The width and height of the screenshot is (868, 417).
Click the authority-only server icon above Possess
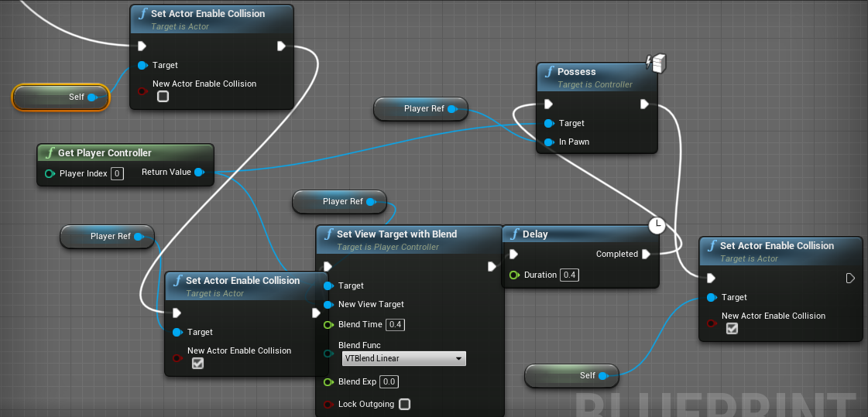pos(657,63)
